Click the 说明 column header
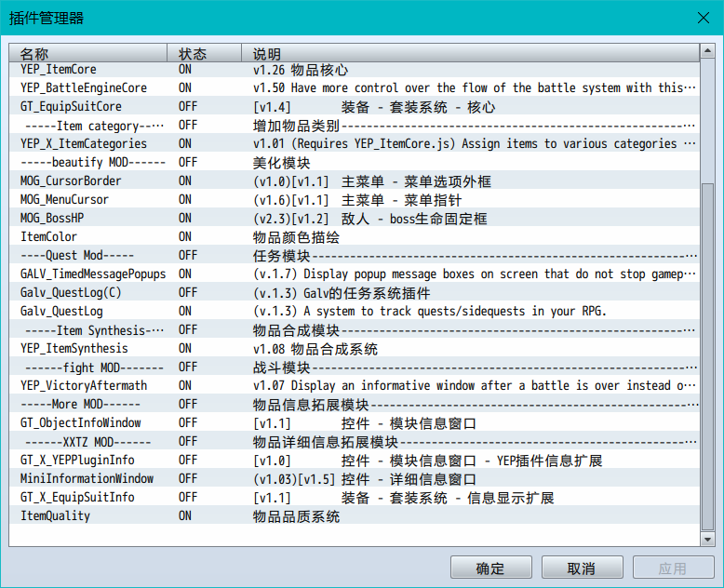Image resolution: width=724 pixels, height=588 pixels. 470,53
